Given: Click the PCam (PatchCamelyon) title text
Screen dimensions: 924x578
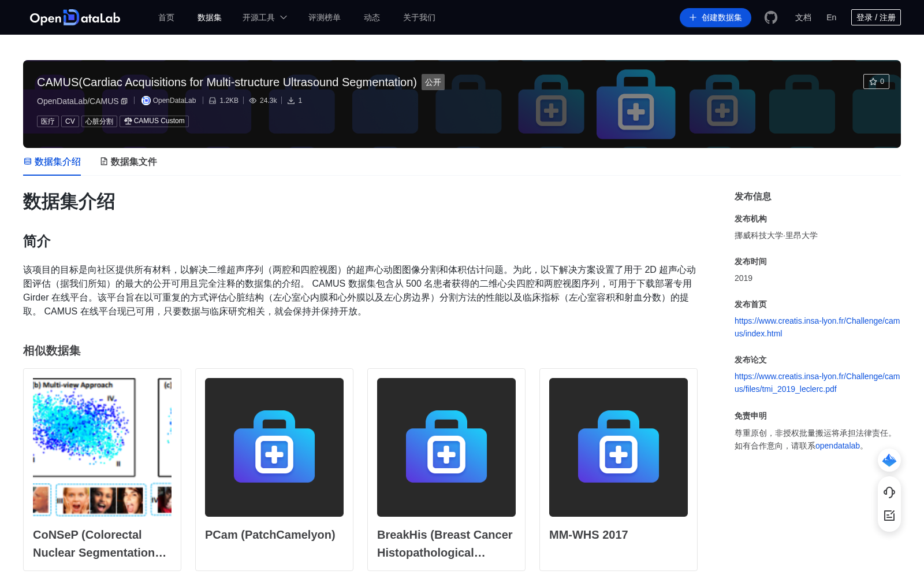Looking at the screenshot, I should (270, 535).
